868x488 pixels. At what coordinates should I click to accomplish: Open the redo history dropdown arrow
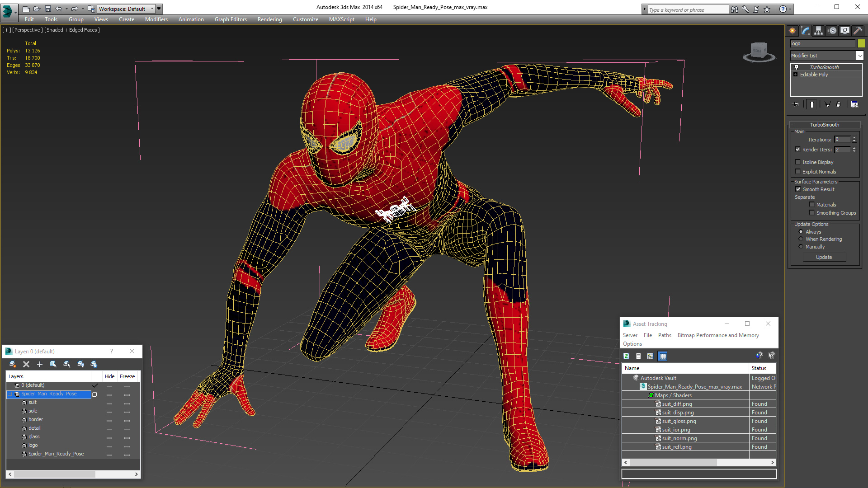coord(83,9)
